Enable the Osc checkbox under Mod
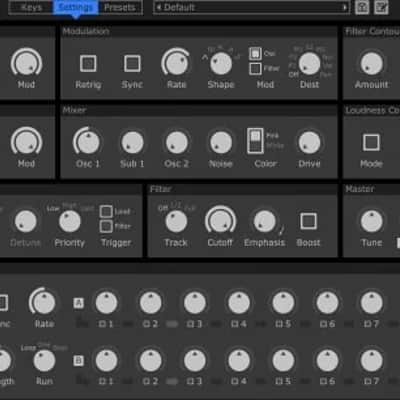The image size is (400, 400). pos(255,53)
